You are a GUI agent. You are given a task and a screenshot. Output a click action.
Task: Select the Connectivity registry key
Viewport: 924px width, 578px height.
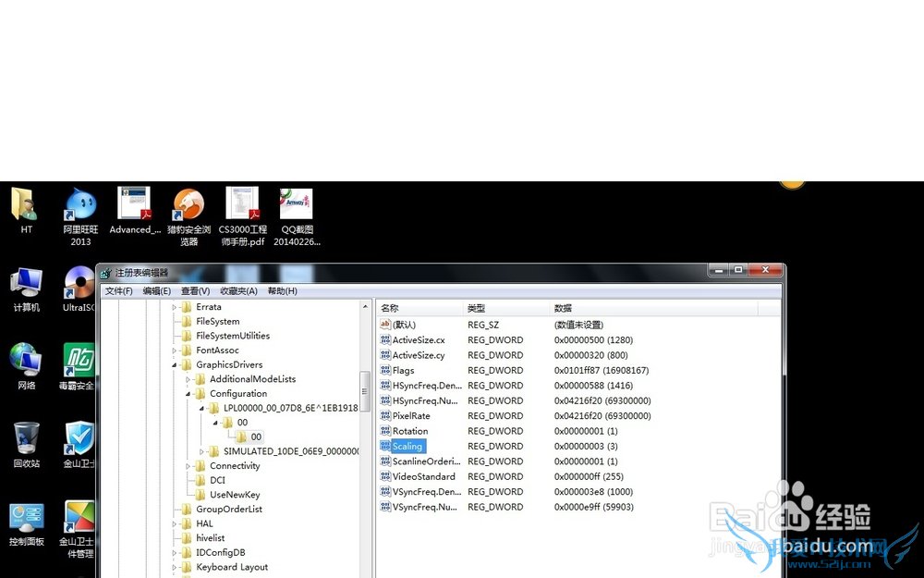[235, 466]
